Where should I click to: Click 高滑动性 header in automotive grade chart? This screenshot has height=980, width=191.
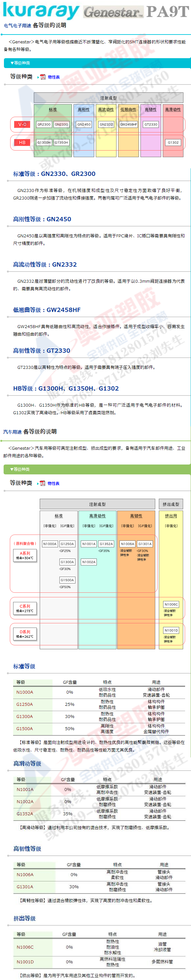click(x=97, y=516)
